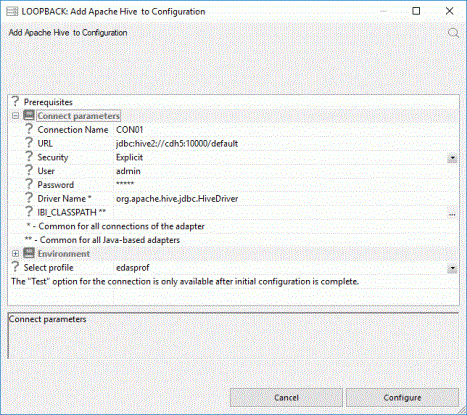This screenshot has width=467, height=415.
Task: Click the Configure button
Action: 402,398
